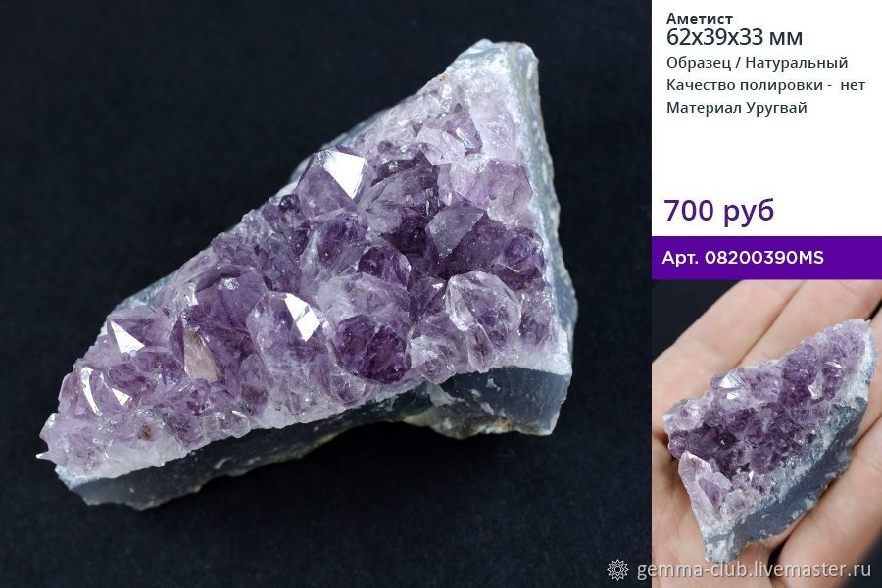Click the purple Арт. 08200390MS banner
This screenshot has width=882, height=588.
(766, 258)
